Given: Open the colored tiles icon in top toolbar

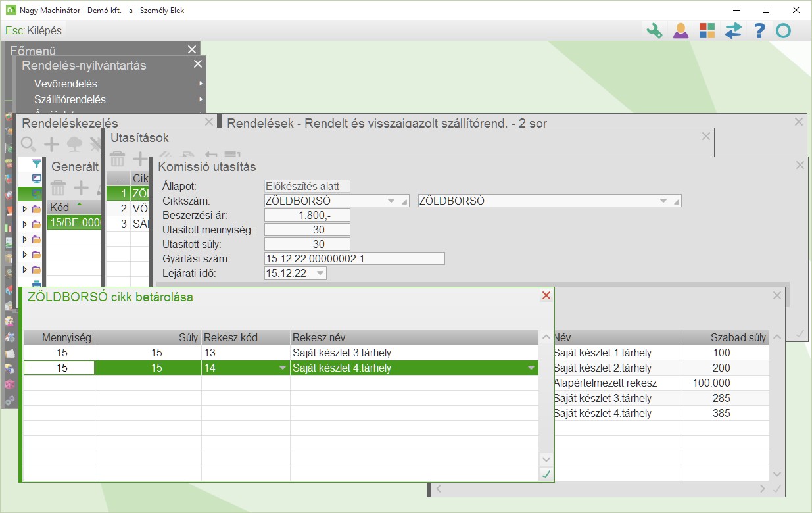Looking at the screenshot, I should 707,31.
